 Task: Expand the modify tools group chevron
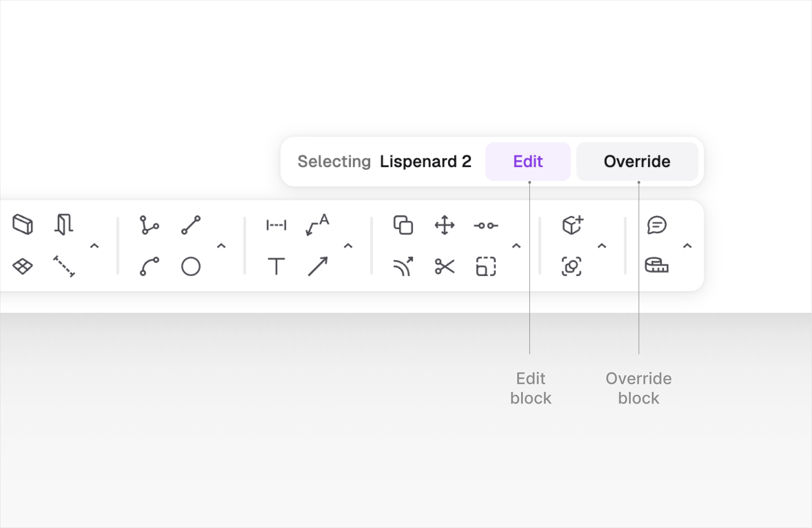[516, 246]
